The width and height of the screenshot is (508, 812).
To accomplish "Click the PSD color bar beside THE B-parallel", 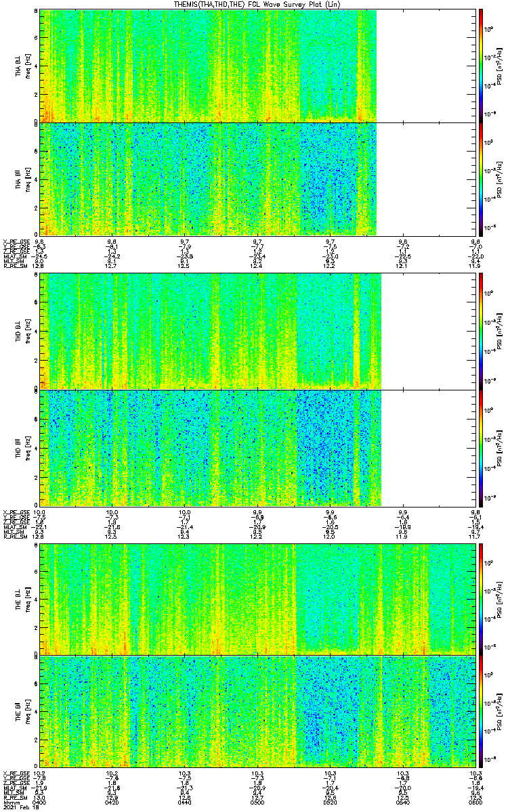I will point(480,712).
